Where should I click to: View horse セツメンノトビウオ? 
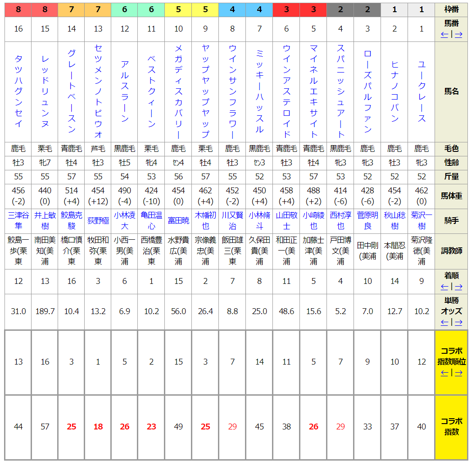[98, 91]
